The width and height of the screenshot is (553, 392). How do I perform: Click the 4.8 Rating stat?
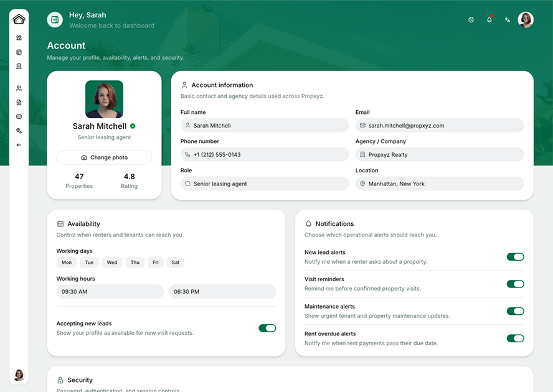(x=130, y=181)
